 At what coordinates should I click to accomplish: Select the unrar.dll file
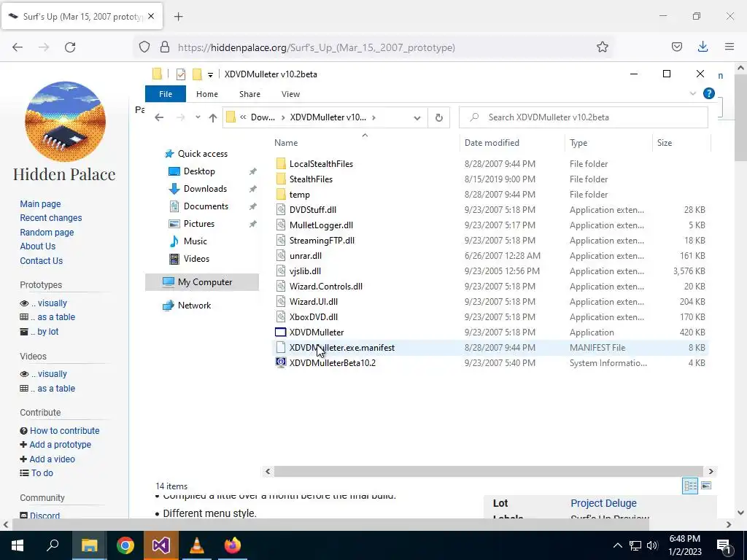coord(306,256)
